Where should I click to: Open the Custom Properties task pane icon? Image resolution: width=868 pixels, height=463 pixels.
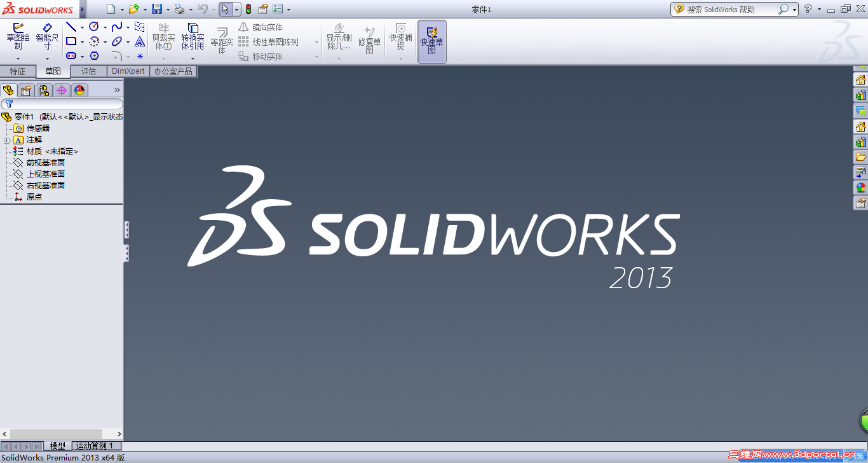(x=860, y=203)
